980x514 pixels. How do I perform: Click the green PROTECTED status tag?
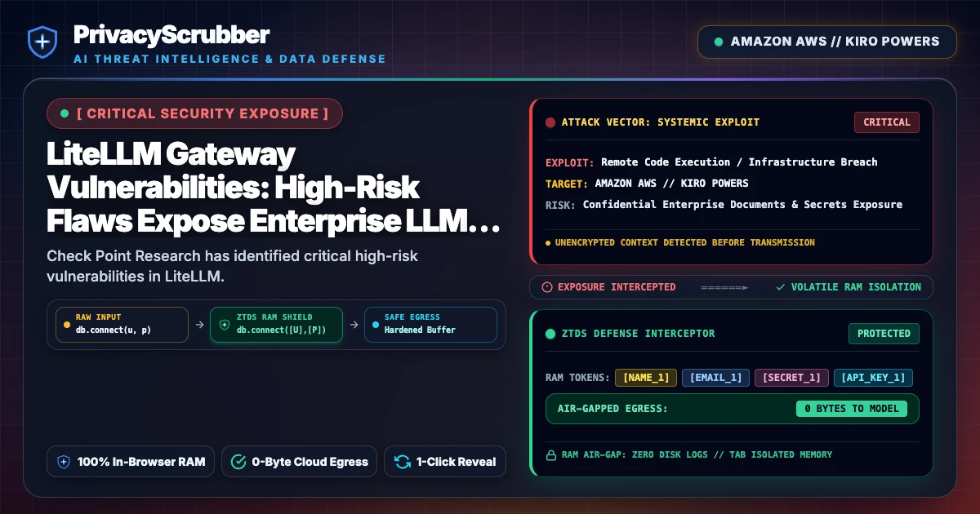[884, 334]
